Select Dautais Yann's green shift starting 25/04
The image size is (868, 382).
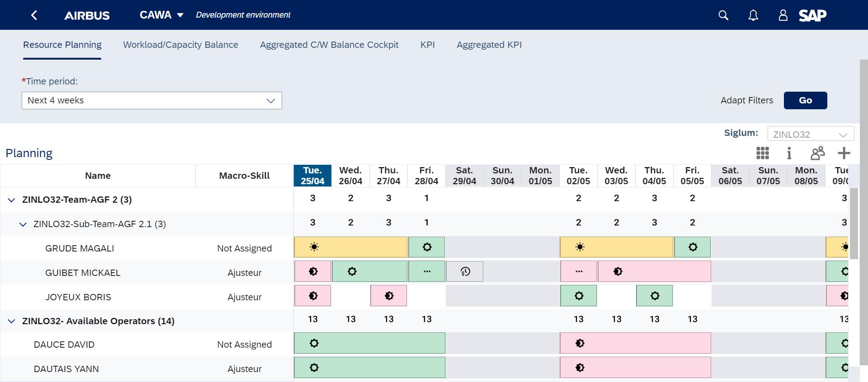[370, 368]
